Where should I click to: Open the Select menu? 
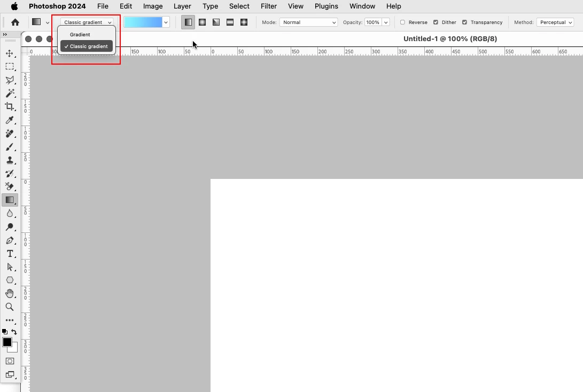pos(239,6)
